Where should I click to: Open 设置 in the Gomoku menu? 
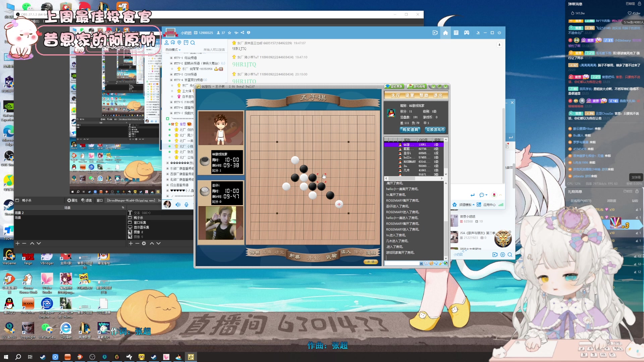(410, 96)
